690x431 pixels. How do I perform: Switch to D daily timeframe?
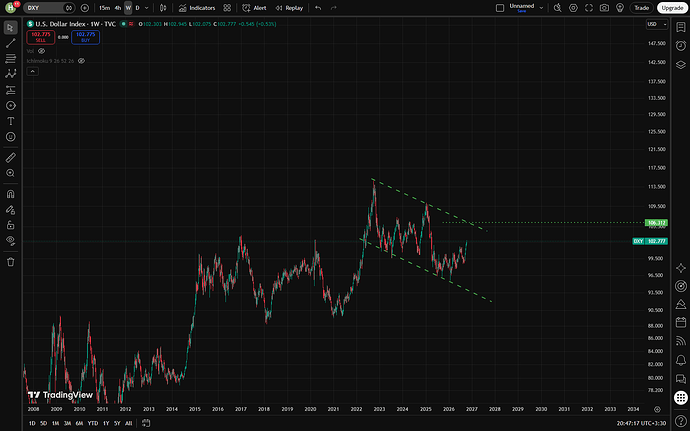[x=137, y=8]
